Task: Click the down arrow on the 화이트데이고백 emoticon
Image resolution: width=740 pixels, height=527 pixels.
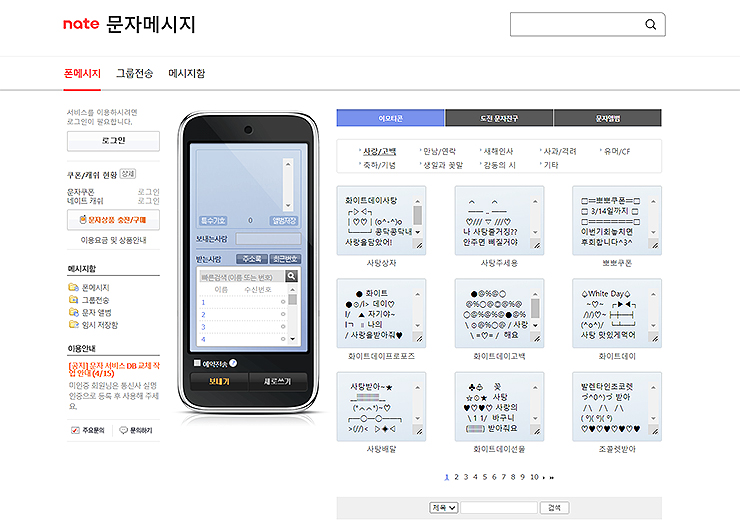Action: pyautogui.click(x=536, y=326)
